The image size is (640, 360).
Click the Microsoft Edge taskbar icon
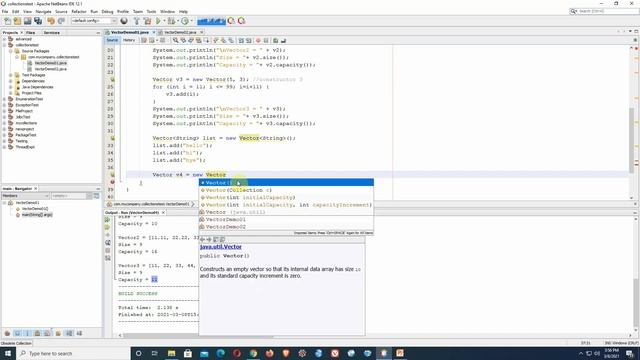(x=220, y=353)
